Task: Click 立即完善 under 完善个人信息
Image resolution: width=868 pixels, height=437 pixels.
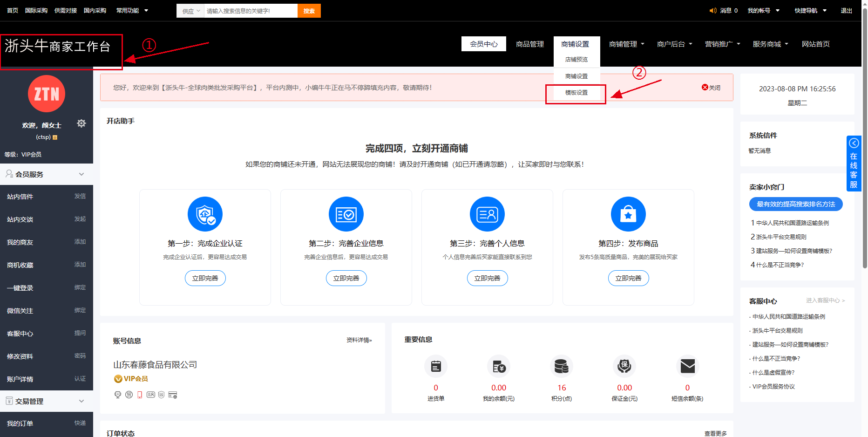Action: (487, 278)
